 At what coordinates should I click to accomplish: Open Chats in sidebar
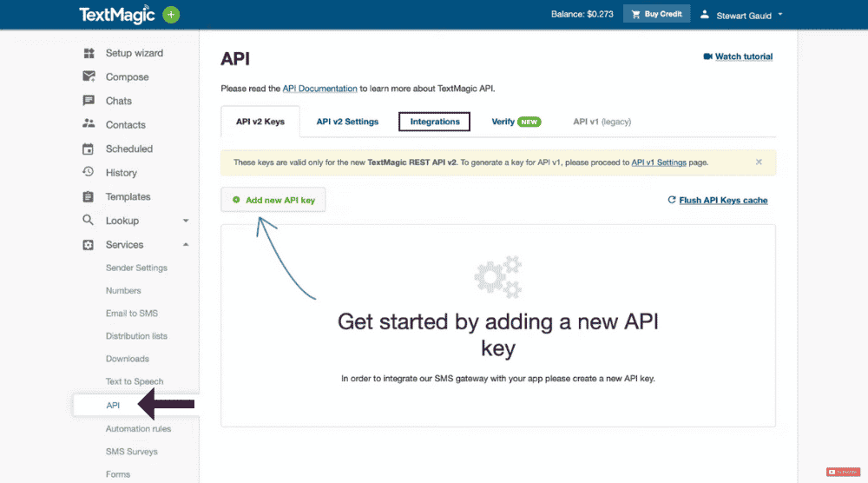point(118,101)
